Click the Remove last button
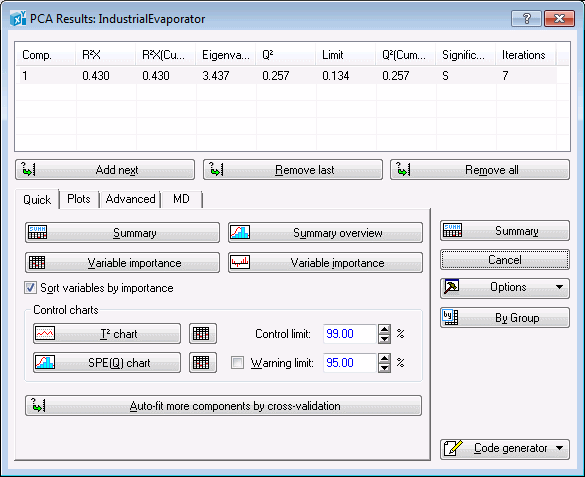The width and height of the screenshot is (585, 477). (293, 170)
